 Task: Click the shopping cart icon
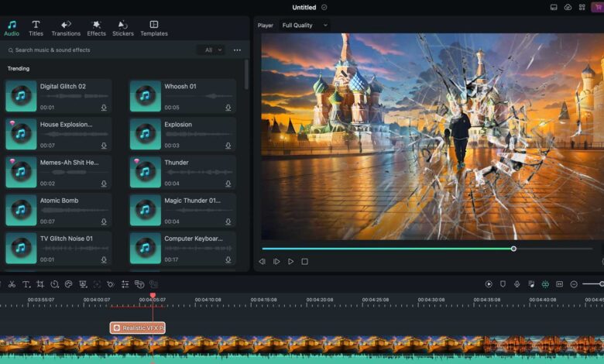pos(597,7)
